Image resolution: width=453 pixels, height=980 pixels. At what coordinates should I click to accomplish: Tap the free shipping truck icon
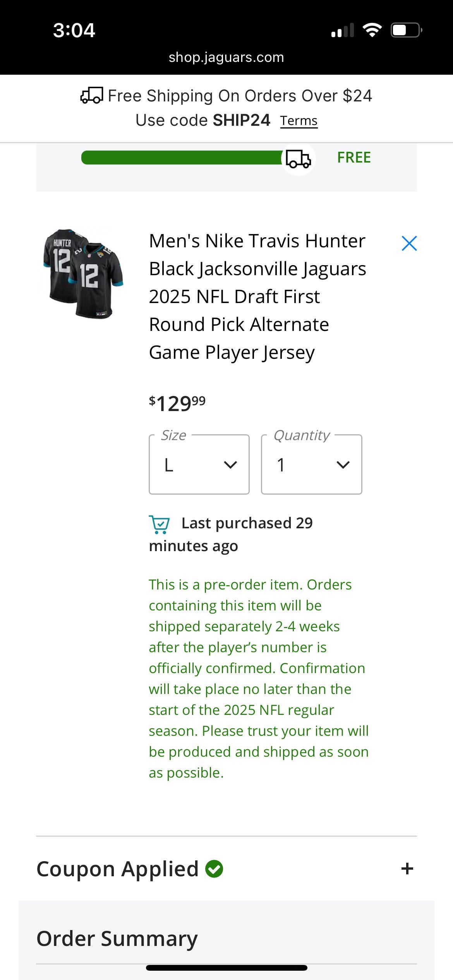click(x=298, y=159)
